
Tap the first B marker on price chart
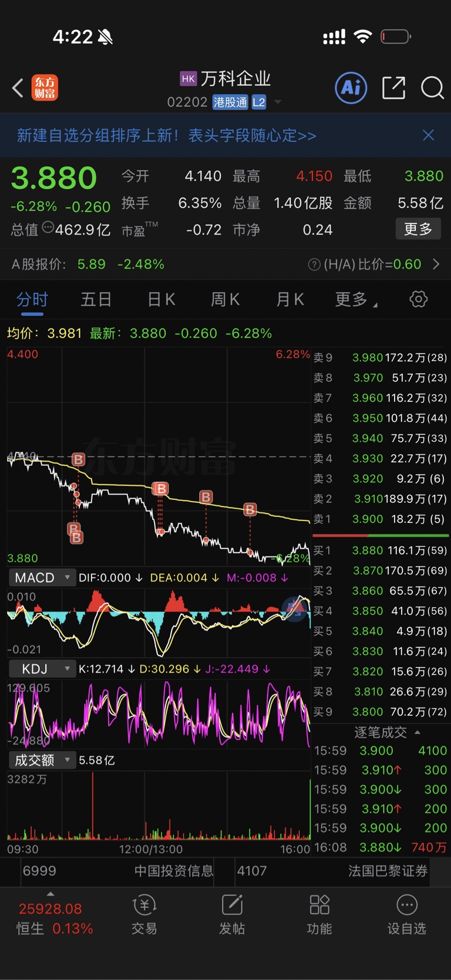(78, 459)
